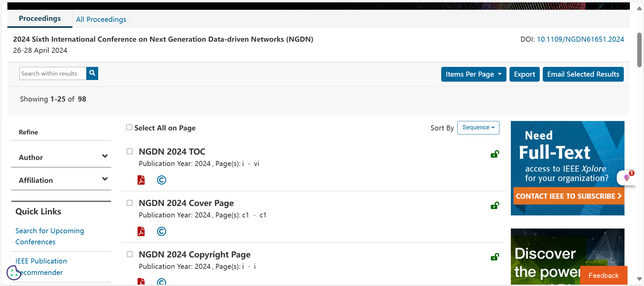
Task: Click the Search within results field
Action: pyautogui.click(x=53, y=74)
